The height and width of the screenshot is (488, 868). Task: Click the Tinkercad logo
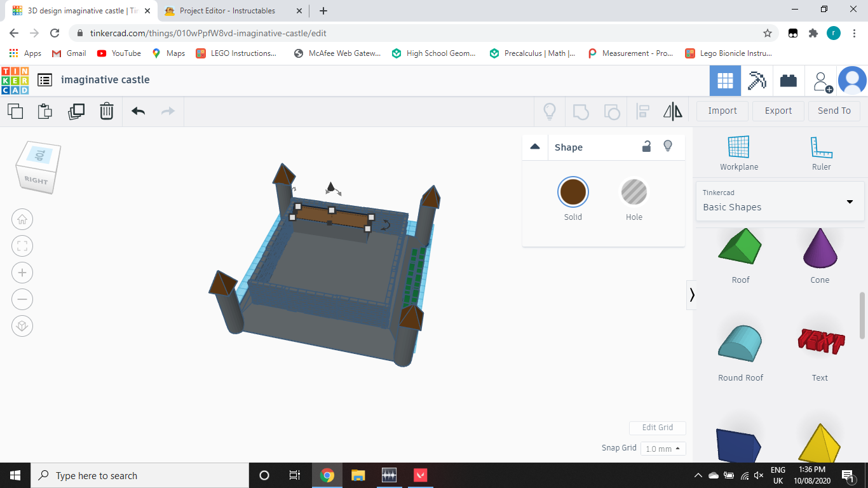15,80
